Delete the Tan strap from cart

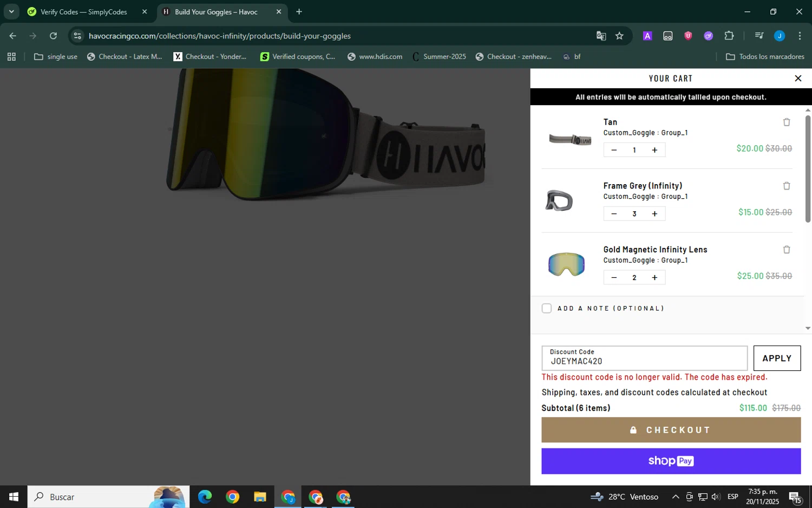tap(787, 122)
